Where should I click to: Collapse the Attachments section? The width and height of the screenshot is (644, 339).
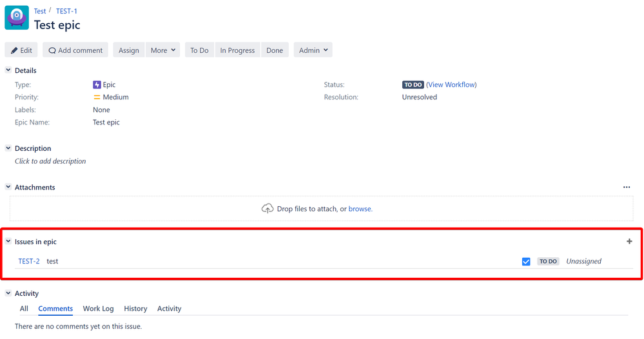pos(8,187)
